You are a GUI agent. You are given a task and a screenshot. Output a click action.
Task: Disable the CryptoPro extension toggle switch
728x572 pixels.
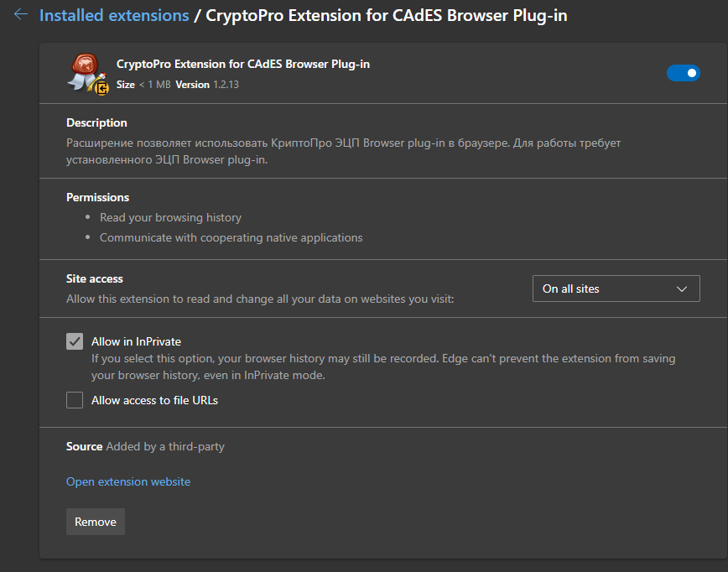683,74
